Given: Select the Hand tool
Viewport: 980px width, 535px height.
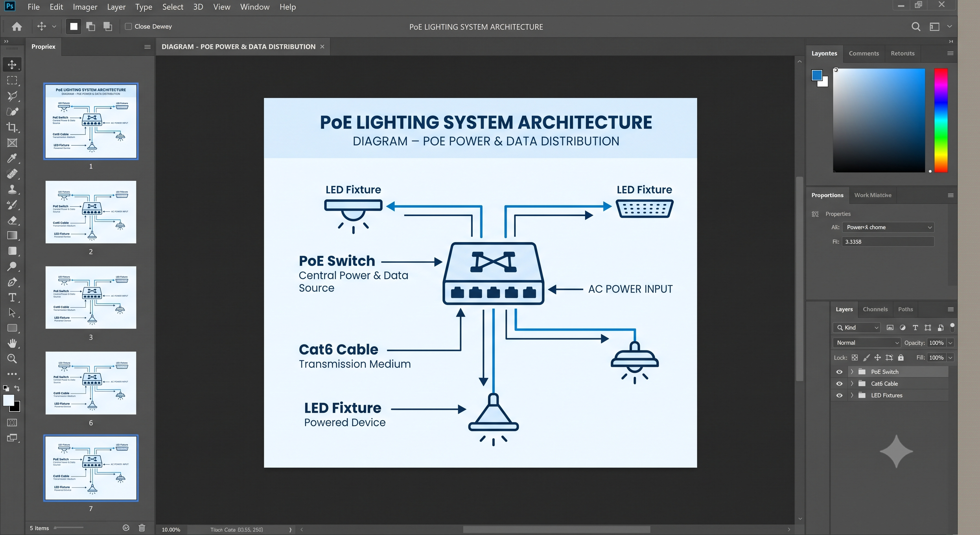Looking at the screenshot, I should point(12,343).
